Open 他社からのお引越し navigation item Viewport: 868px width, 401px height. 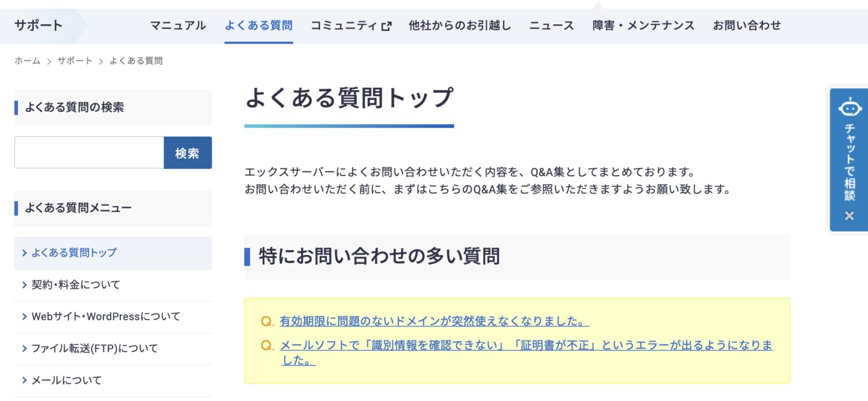pyautogui.click(x=459, y=25)
